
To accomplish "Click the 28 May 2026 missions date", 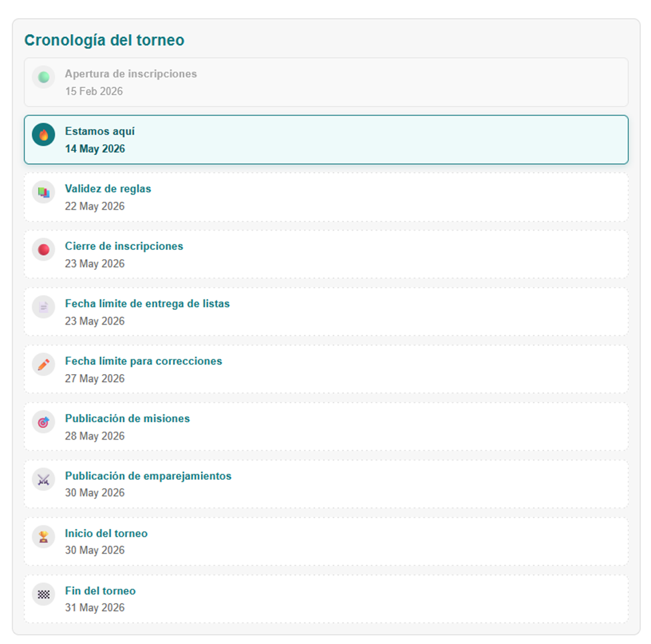I will pyautogui.click(x=95, y=436).
